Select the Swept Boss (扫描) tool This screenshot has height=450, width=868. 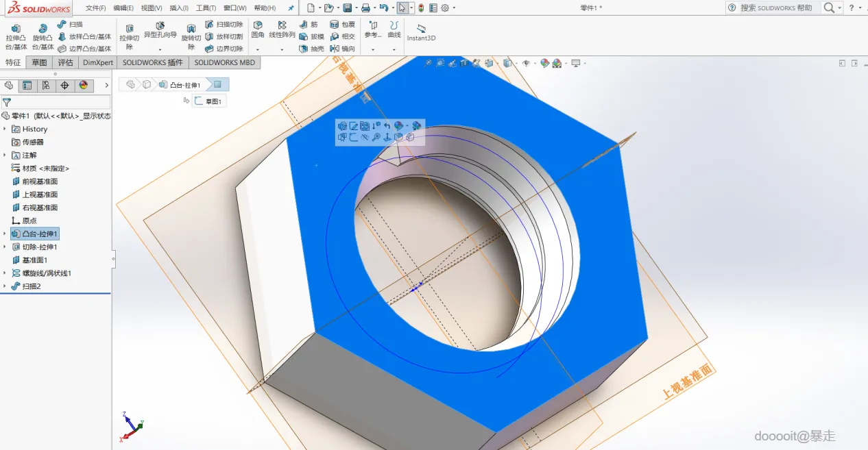point(71,24)
